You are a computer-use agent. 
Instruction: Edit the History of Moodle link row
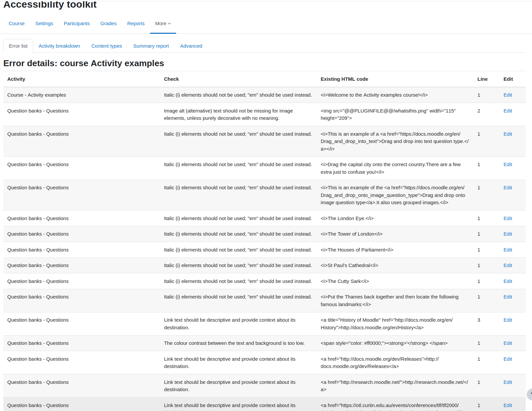pos(508,320)
